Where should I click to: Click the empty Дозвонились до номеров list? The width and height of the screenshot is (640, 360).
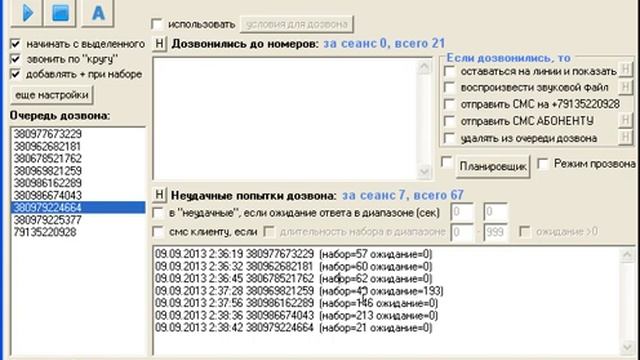click(285, 118)
